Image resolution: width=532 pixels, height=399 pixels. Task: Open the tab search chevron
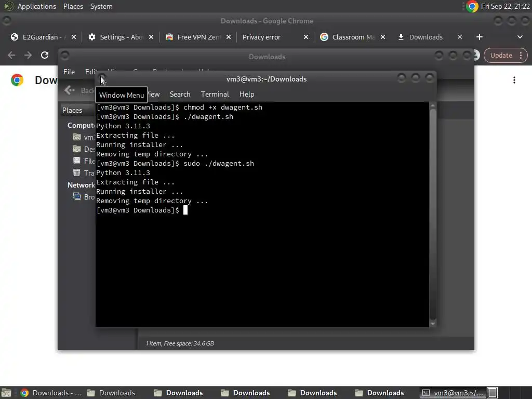520,37
